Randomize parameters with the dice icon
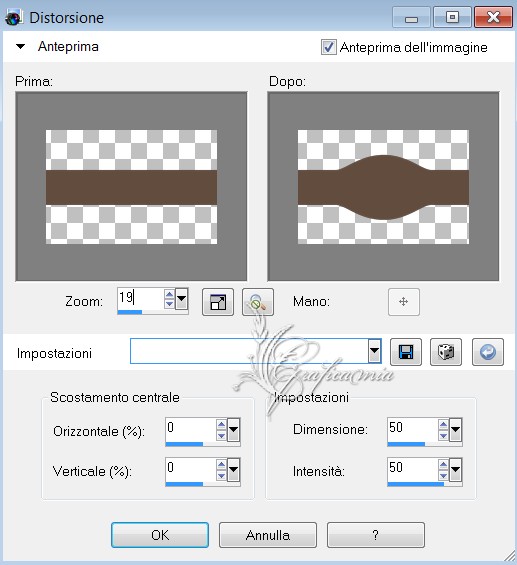 446,352
